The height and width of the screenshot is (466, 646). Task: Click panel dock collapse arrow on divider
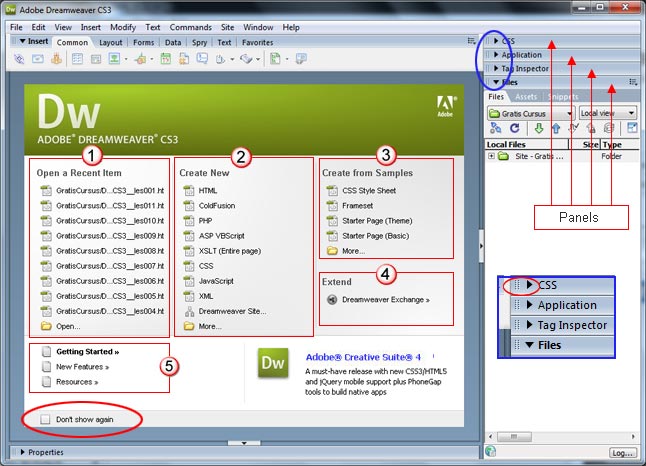coord(481,246)
